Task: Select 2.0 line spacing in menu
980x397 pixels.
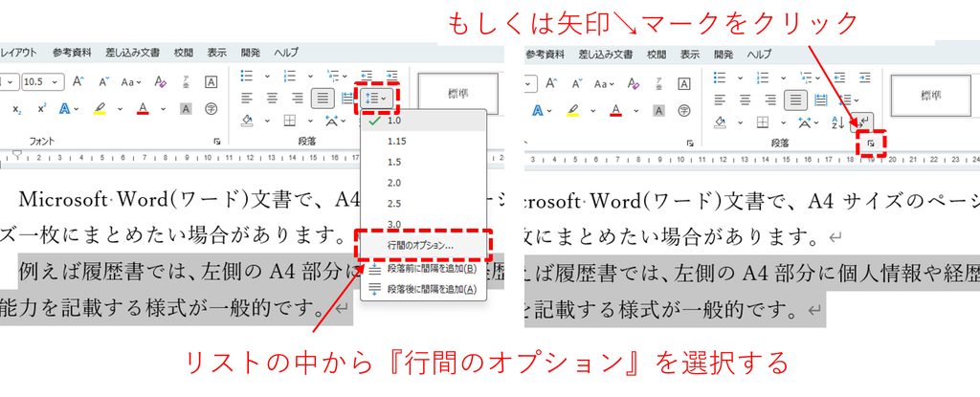Action: (x=424, y=183)
